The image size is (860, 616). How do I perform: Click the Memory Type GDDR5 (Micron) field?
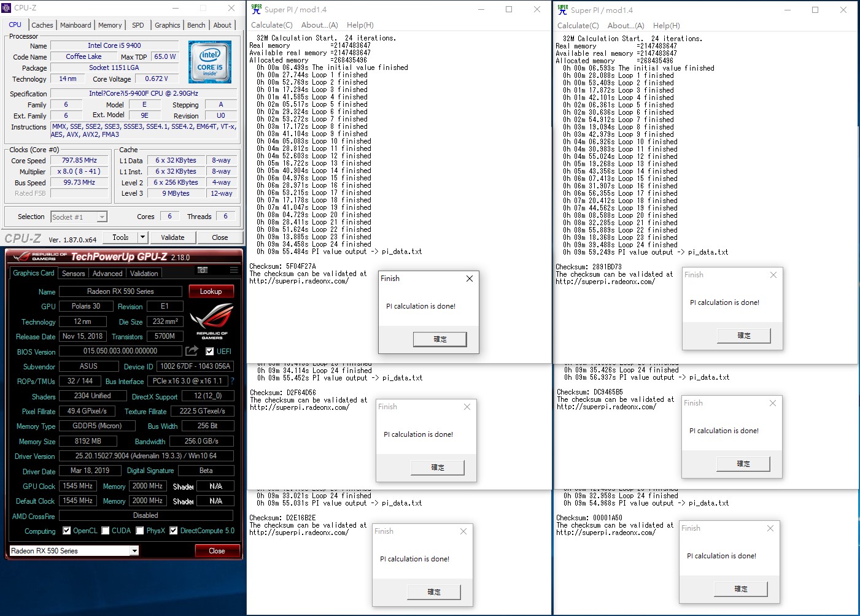point(97,426)
